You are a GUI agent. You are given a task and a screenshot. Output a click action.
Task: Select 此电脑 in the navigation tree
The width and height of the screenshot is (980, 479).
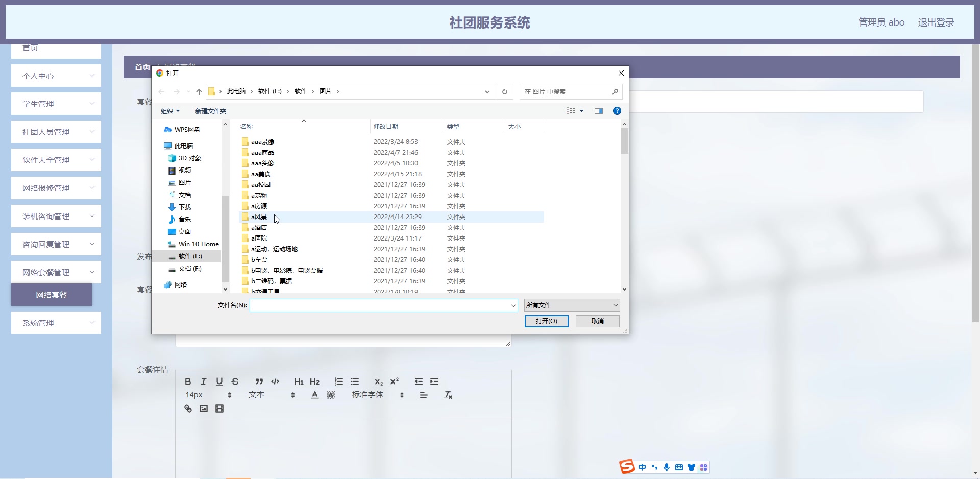(x=179, y=146)
